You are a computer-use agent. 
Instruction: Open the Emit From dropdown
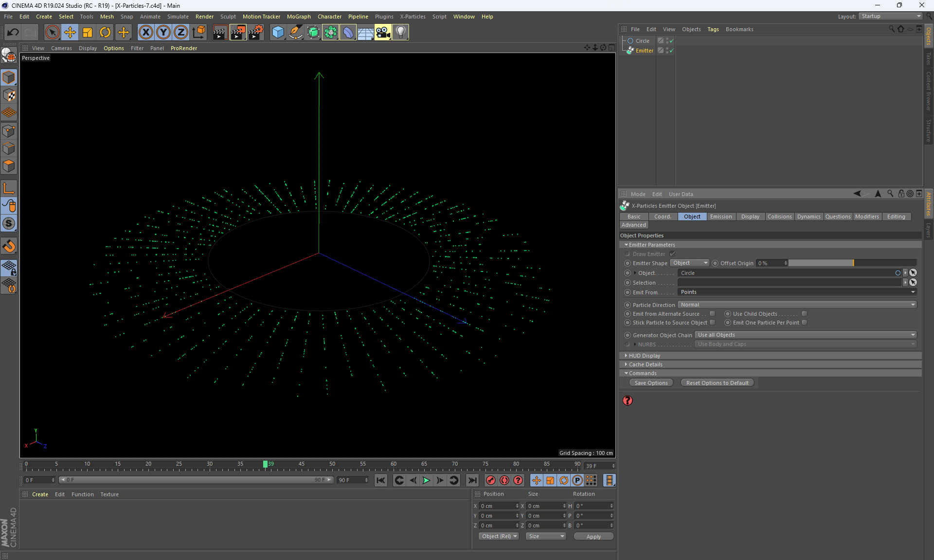point(797,292)
